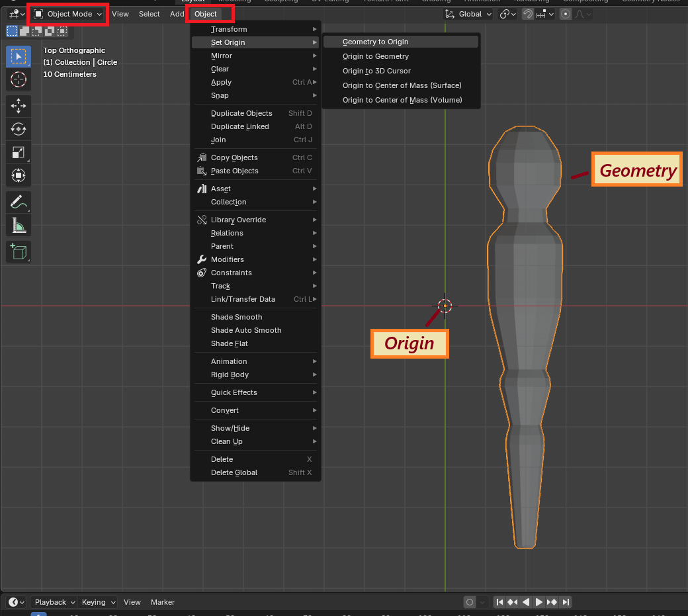The width and height of the screenshot is (688, 616).
Task: Click Join in the Object menu
Action: coord(255,140)
